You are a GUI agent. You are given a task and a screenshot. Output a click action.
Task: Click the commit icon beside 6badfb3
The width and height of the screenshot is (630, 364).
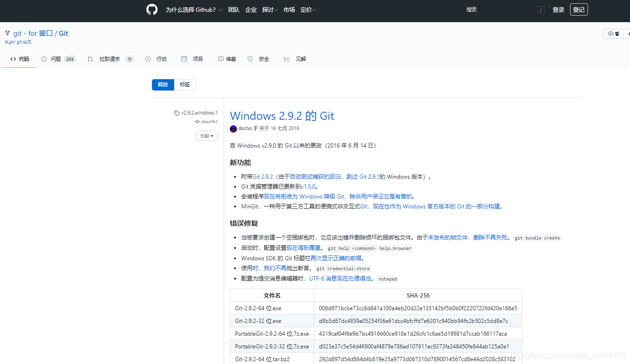pos(197,122)
